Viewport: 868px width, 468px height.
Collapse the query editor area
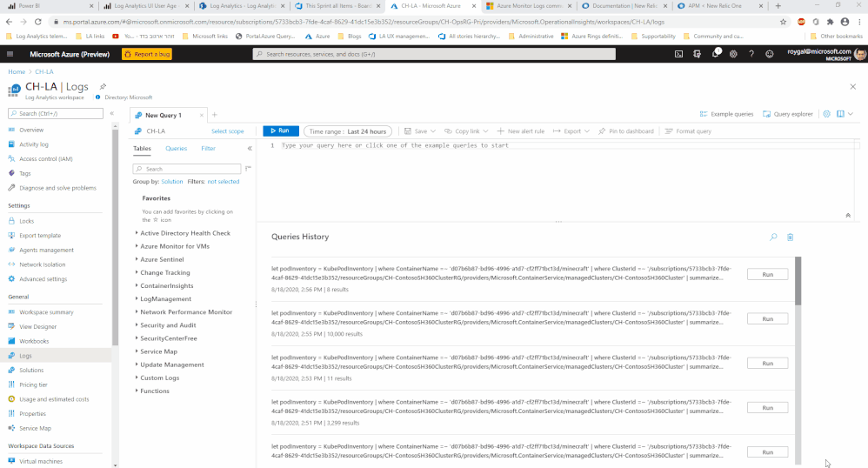[x=848, y=216]
